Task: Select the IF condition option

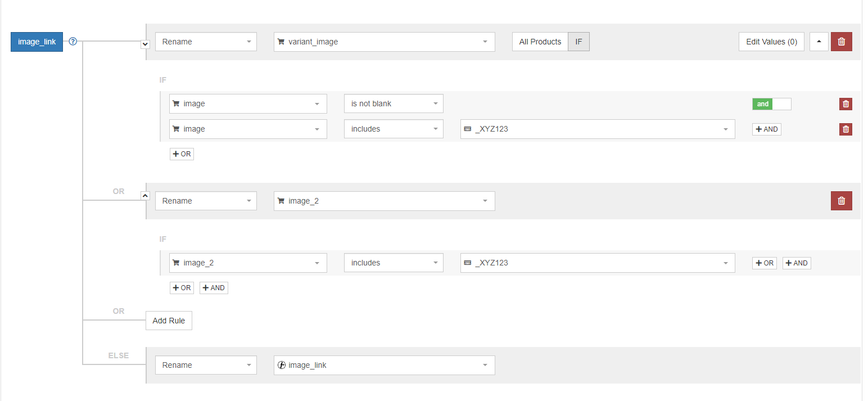Action: 578,42
